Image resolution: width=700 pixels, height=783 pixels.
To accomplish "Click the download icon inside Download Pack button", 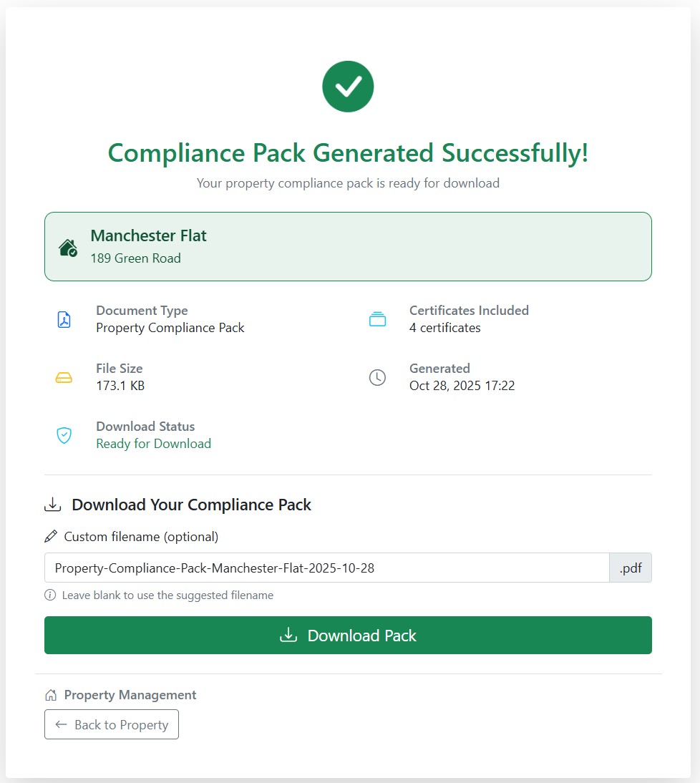I will point(288,635).
